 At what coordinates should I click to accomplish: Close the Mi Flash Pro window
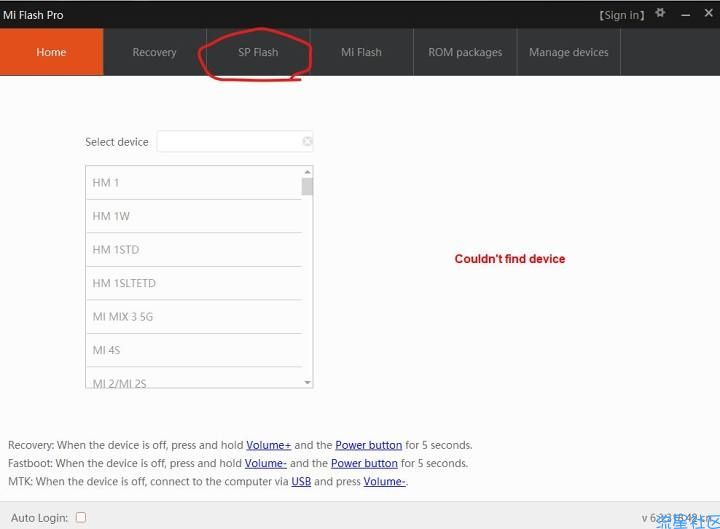point(709,13)
